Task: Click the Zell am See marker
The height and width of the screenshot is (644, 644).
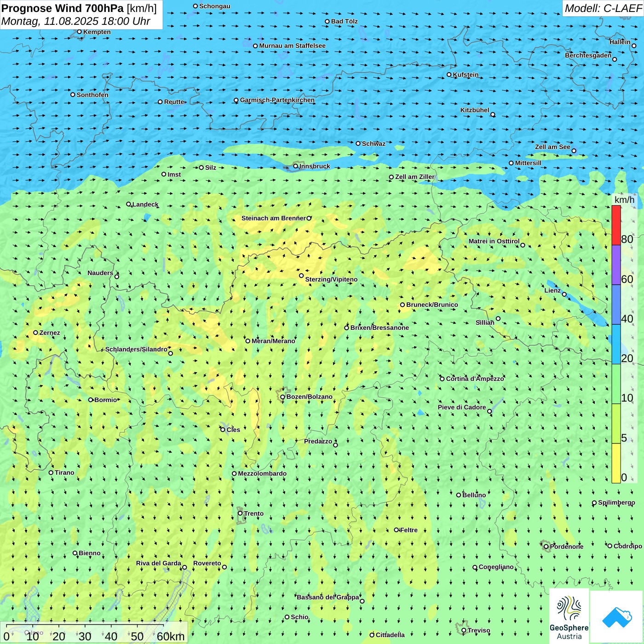Action: pyautogui.click(x=574, y=151)
